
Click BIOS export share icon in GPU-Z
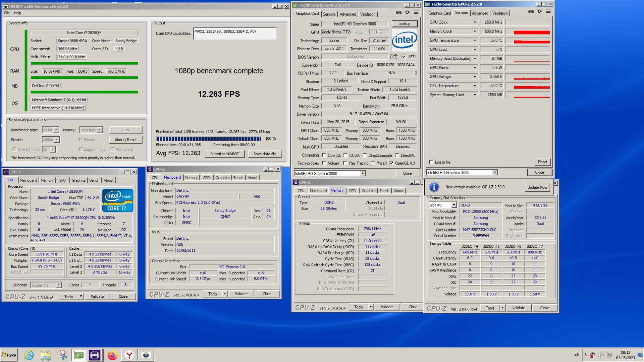[394, 57]
